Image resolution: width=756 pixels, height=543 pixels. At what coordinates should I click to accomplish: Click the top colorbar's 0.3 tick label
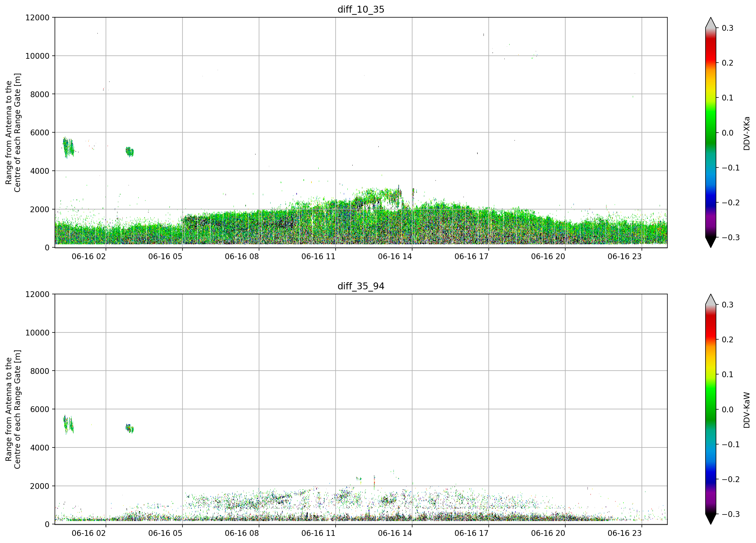(727, 28)
